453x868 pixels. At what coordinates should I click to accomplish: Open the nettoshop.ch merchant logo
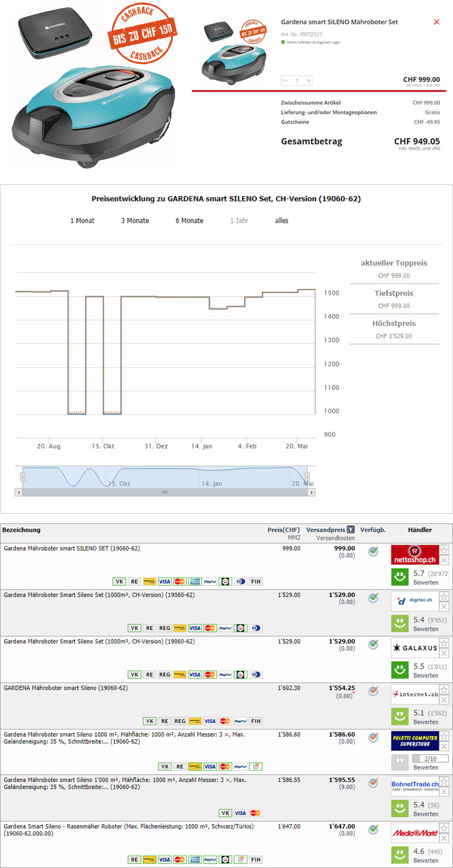tap(414, 555)
